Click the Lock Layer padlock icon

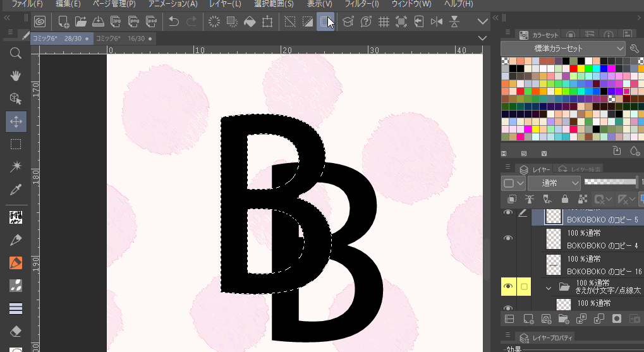(564, 200)
